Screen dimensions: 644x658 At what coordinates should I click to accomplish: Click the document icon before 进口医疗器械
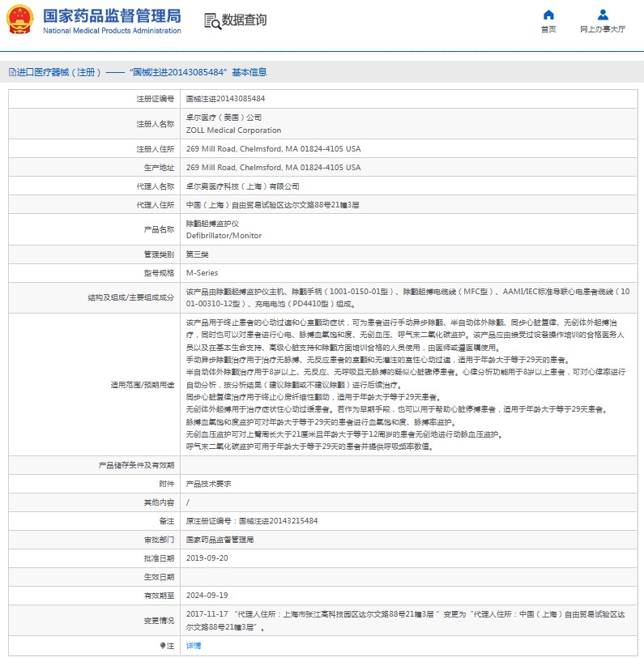12,72
